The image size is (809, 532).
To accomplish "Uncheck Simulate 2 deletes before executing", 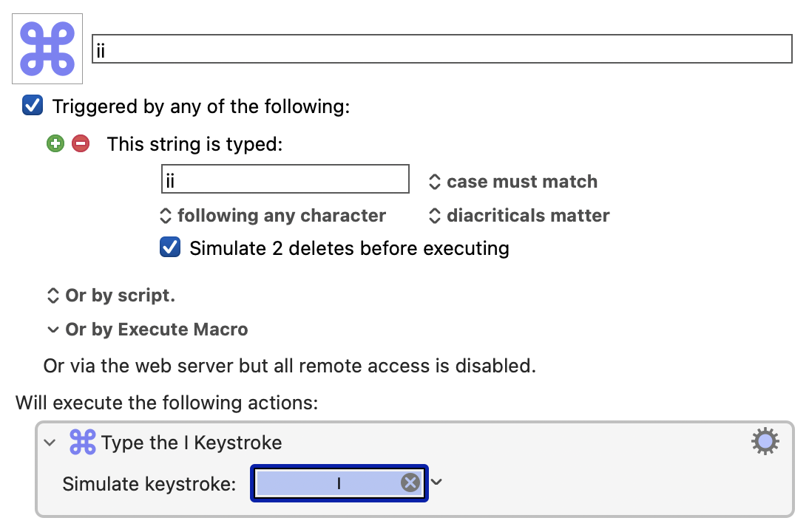I will click(170, 248).
